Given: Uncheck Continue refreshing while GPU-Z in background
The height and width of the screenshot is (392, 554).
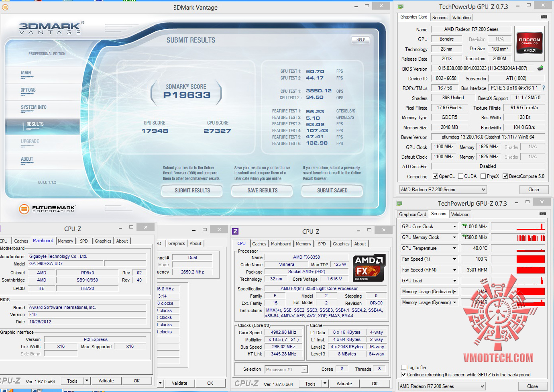Looking at the screenshot, I should point(403,375).
